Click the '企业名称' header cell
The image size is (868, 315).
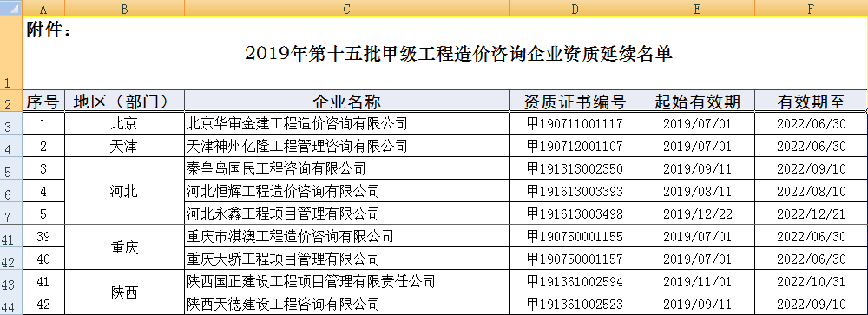(346, 102)
